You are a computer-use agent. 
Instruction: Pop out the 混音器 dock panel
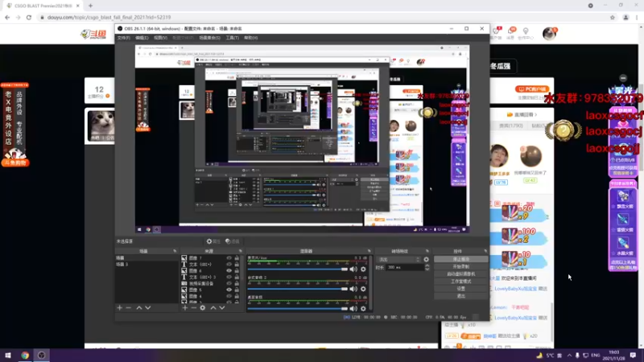point(369,251)
